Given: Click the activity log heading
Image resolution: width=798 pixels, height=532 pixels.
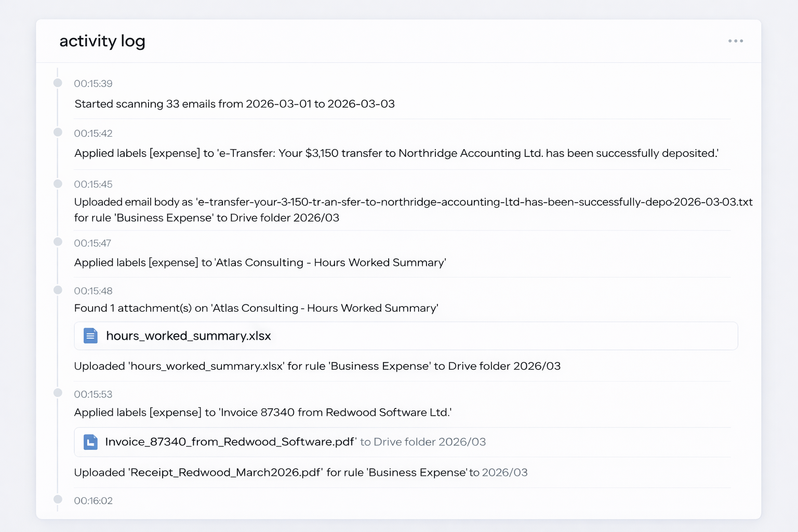Looking at the screenshot, I should (102, 41).
